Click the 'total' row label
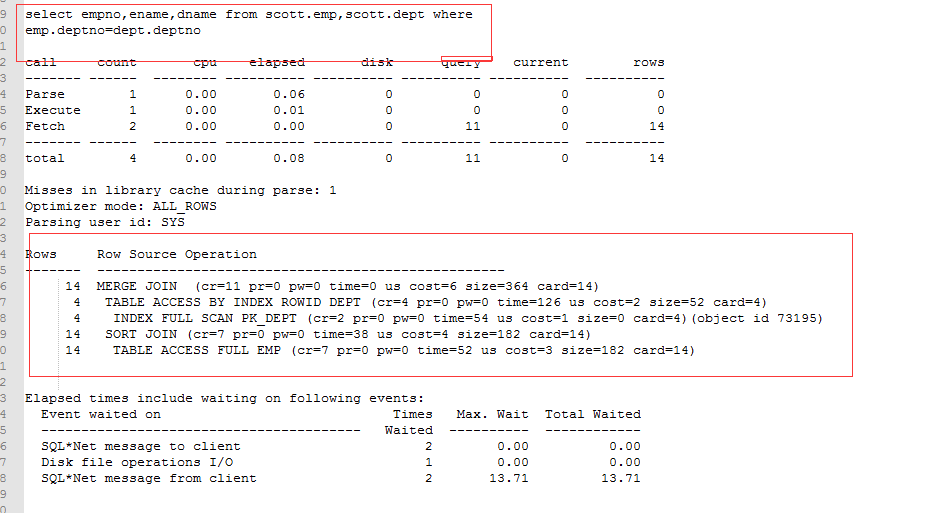The height and width of the screenshot is (513, 950). (x=45, y=158)
